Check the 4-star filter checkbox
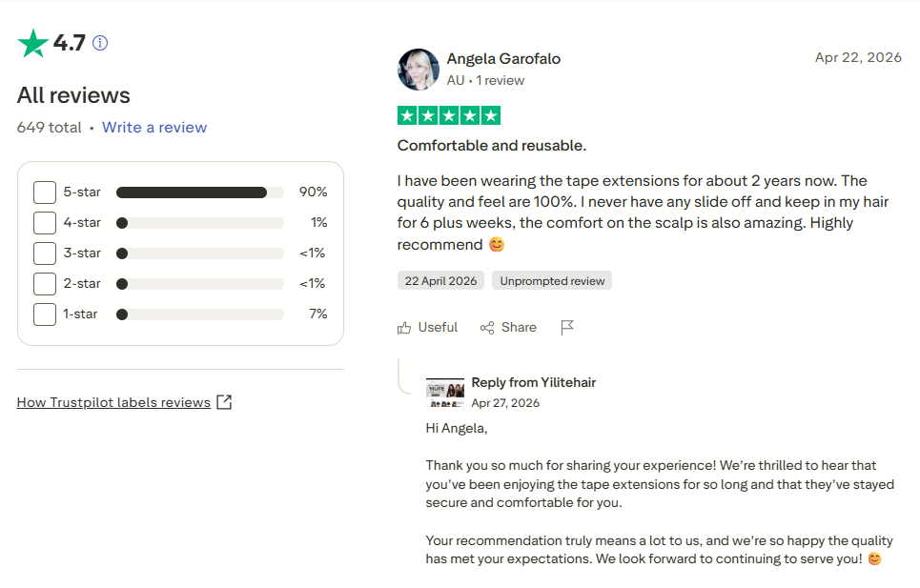Image resolution: width=920 pixels, height=588 pixels. click(45, 223)
